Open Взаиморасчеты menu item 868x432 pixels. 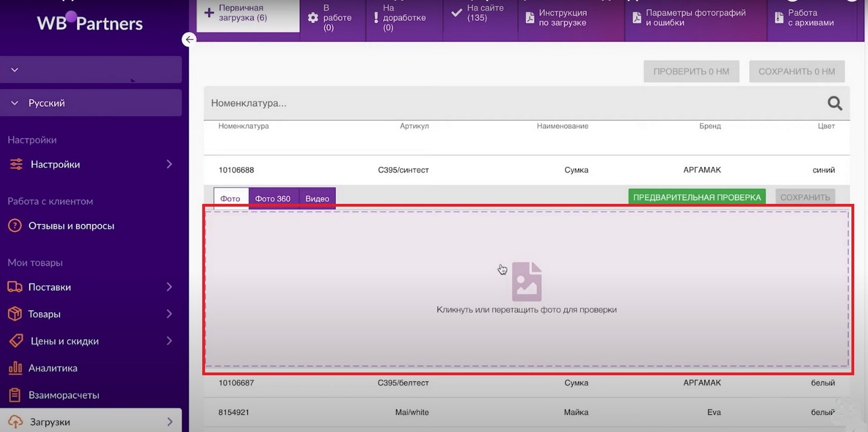[64, 395]
